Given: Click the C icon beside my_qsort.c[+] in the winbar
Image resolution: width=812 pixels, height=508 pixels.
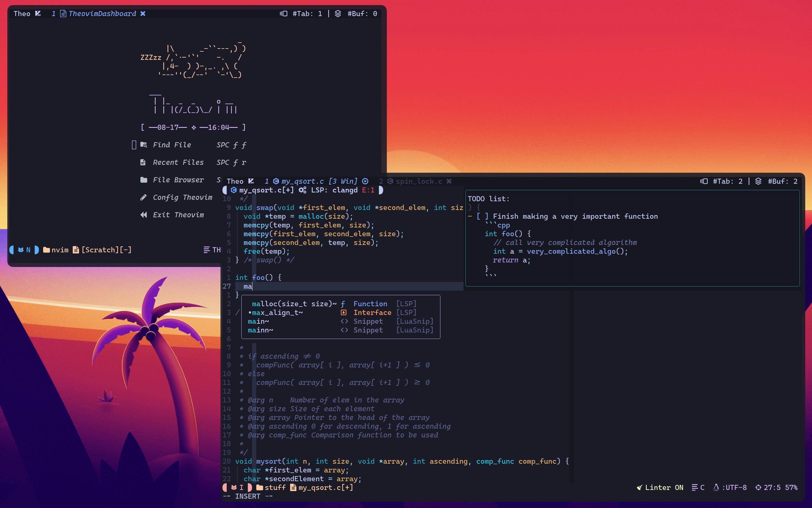Looking at the screenshot, I should [234, 190].
